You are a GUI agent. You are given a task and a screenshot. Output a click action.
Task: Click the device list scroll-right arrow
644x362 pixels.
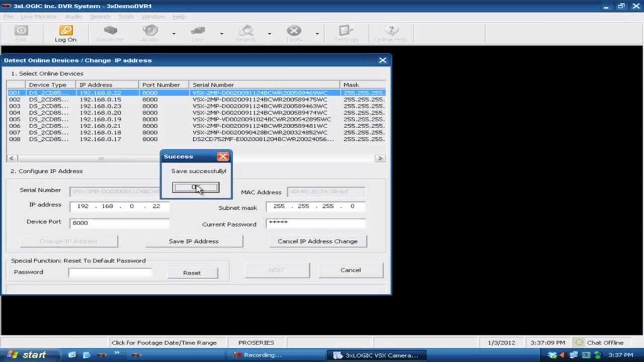[380, 158]
